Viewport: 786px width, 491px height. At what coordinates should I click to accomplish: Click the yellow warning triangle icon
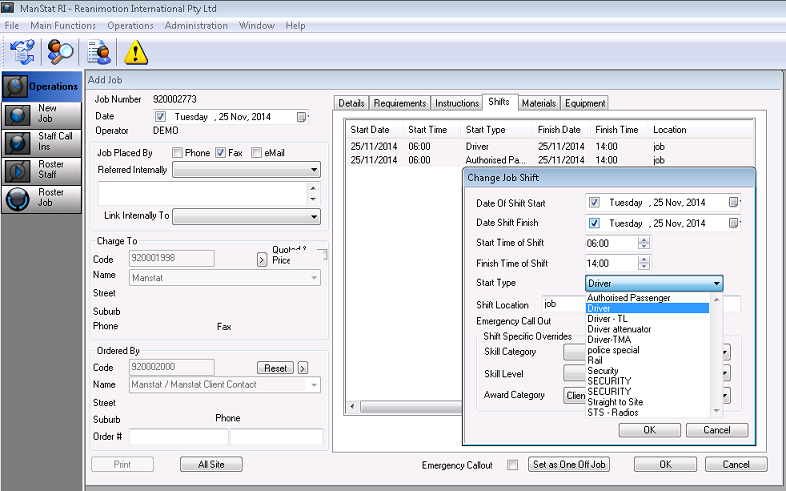coord(136,52)
